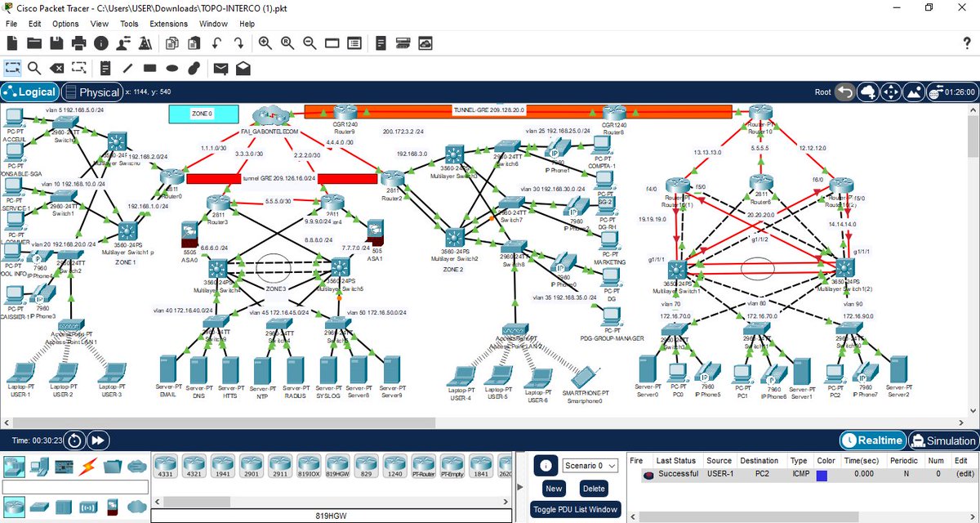This screenshot has width=980, height=523.
Task: Toggle the Select tool
Action: [x=12, y=68]
